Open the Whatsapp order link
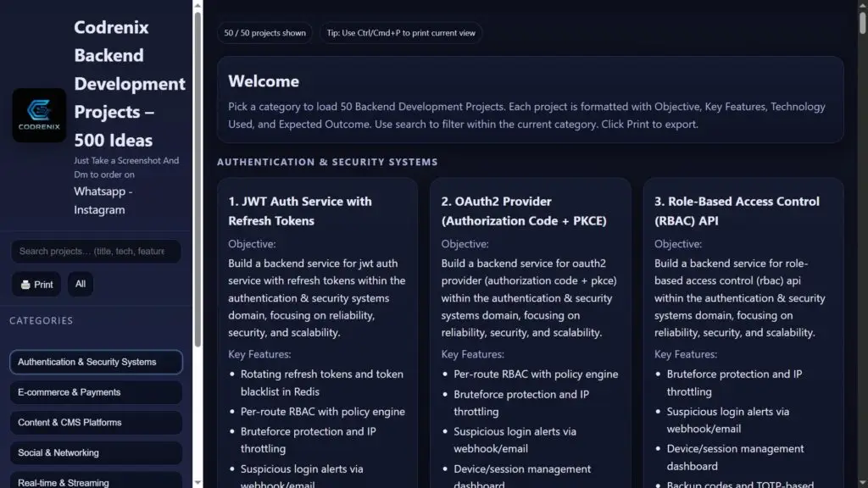Screen dimensions: 868x488 coord(103,191)
